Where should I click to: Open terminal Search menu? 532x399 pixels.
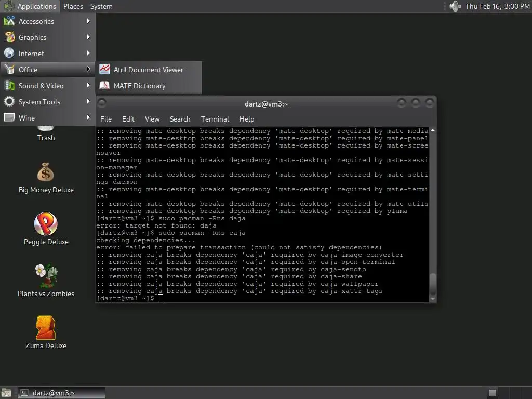pos(180,119)
